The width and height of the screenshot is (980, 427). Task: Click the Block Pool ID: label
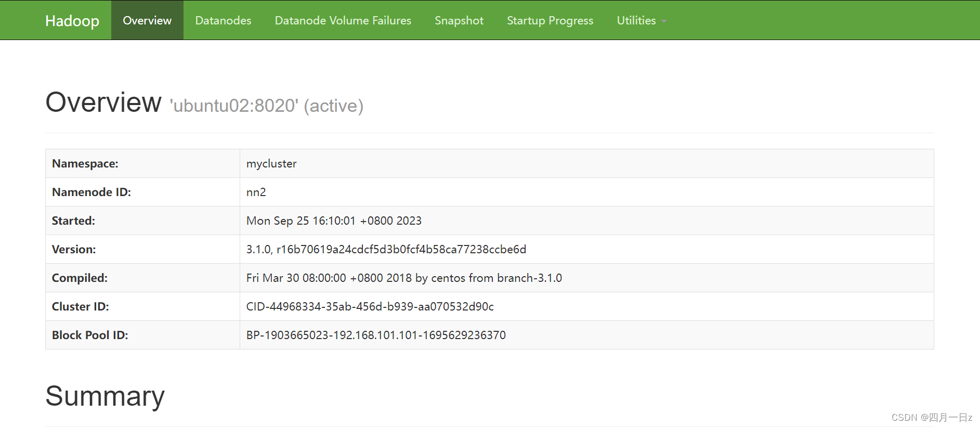[x=90, y=335]
